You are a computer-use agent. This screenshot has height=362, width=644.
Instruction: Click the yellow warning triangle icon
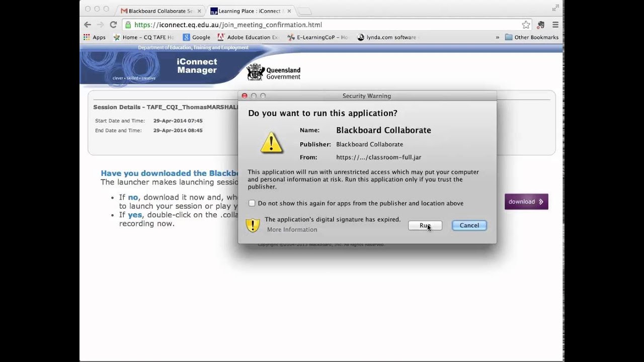coord(272,143)
